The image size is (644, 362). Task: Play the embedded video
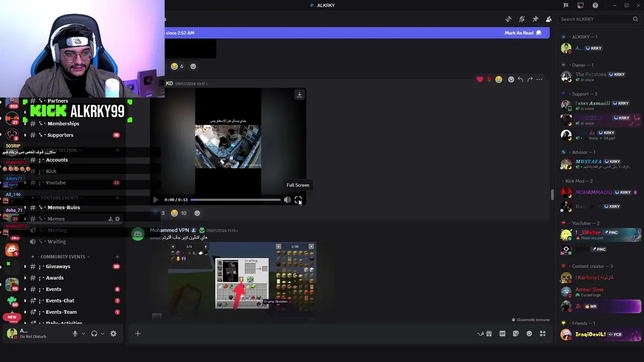(155, 200)
